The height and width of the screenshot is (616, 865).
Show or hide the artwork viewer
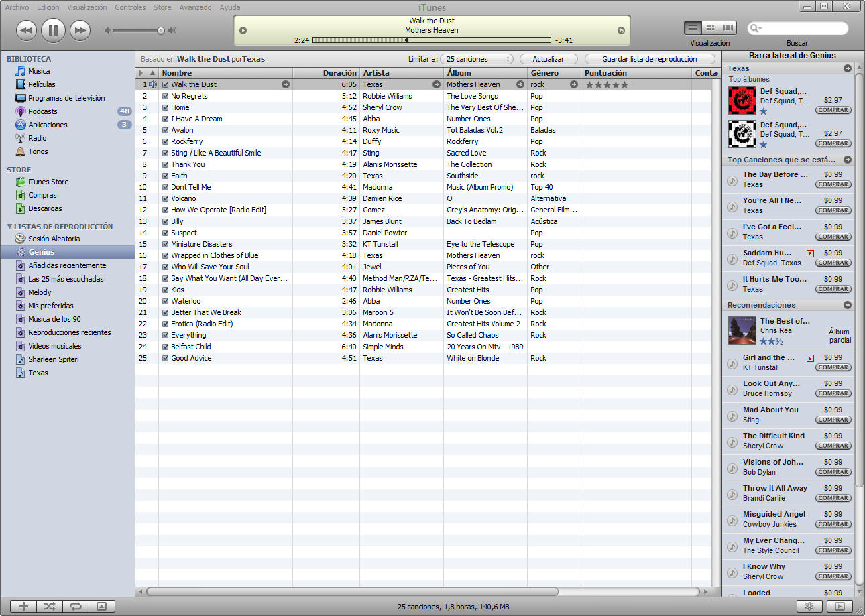tap(101, 606)
